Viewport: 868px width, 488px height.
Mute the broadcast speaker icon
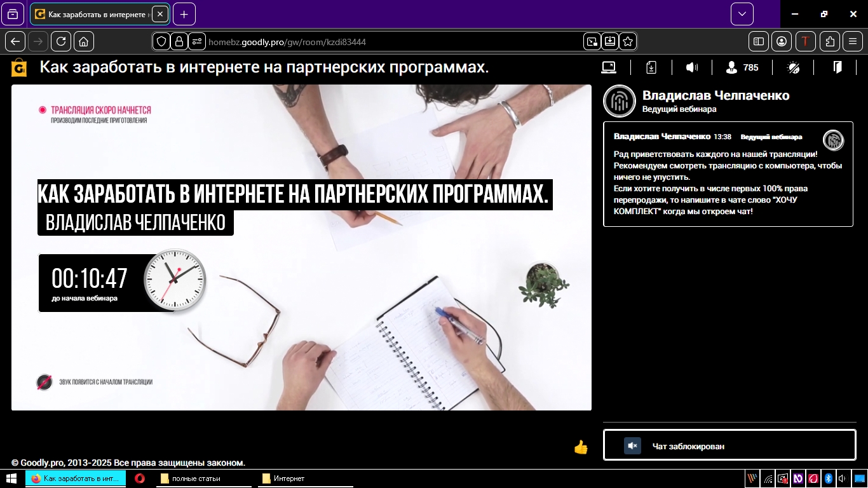(692, 67)
